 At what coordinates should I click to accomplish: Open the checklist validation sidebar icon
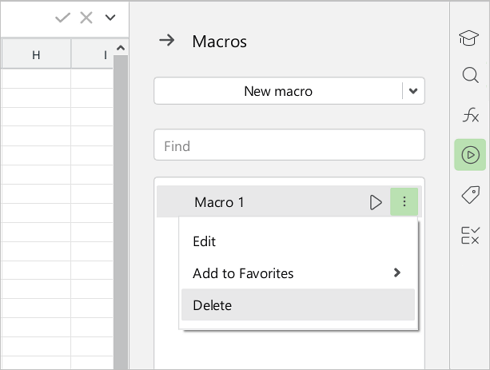470,235
